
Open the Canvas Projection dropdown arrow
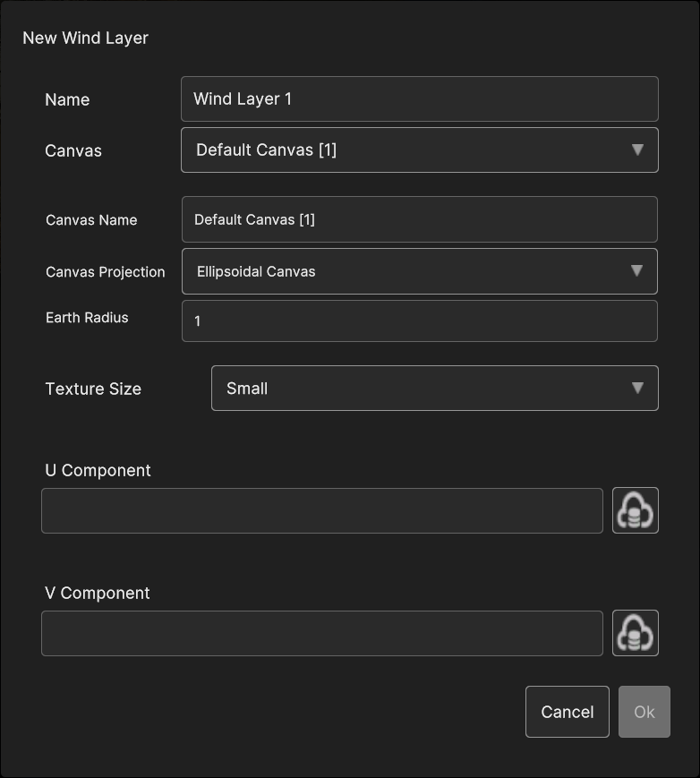[636, 271]
